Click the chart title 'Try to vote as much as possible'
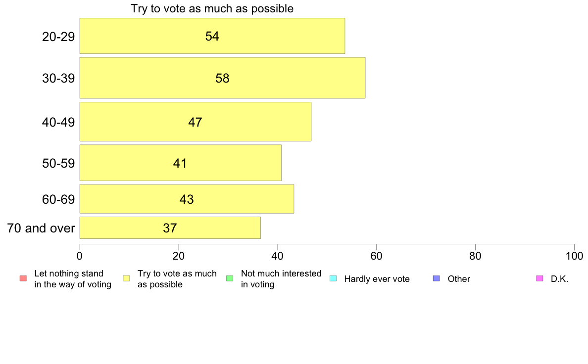 point(212,8)
